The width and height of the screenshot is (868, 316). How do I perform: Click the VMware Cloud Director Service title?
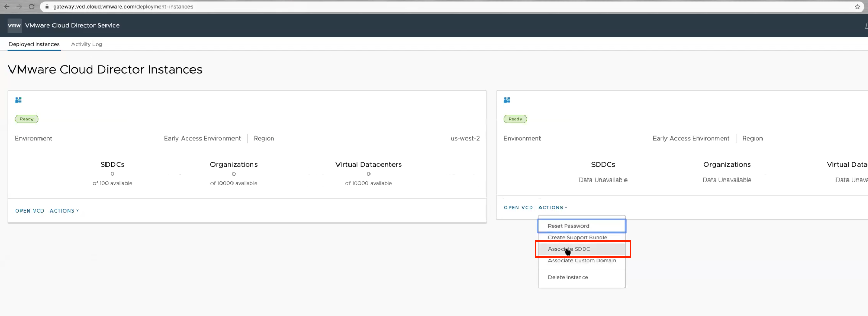click(x=72, y=25)
